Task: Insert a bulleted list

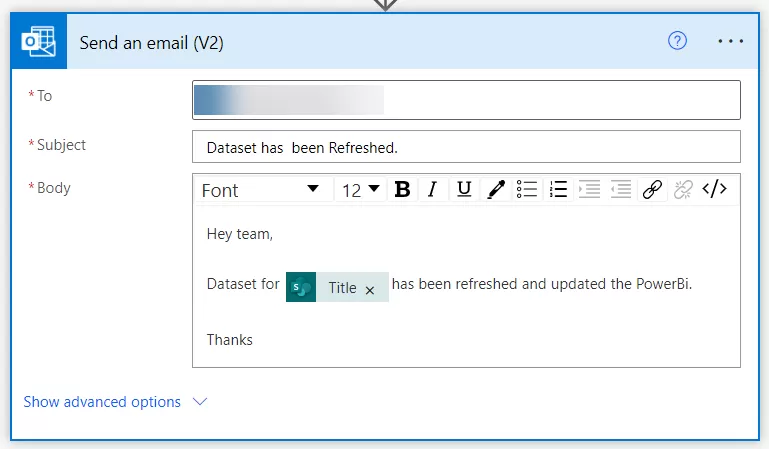Action: 527,189
